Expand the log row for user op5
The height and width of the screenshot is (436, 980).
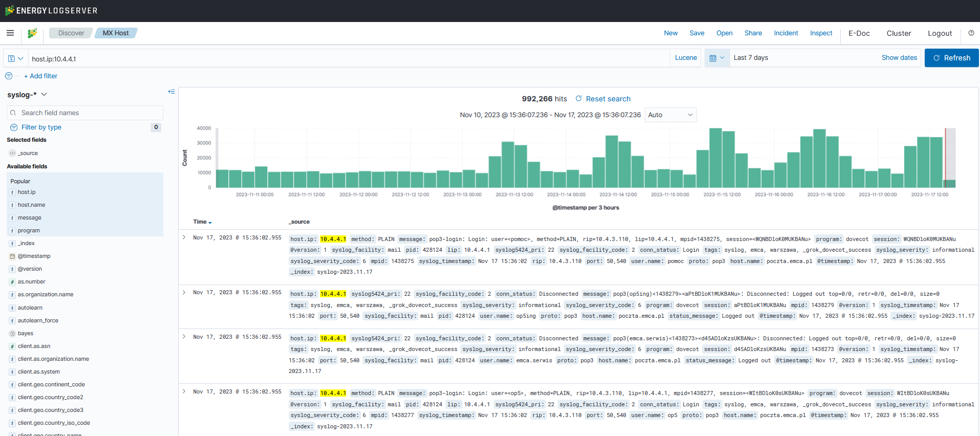click(184, 391)
